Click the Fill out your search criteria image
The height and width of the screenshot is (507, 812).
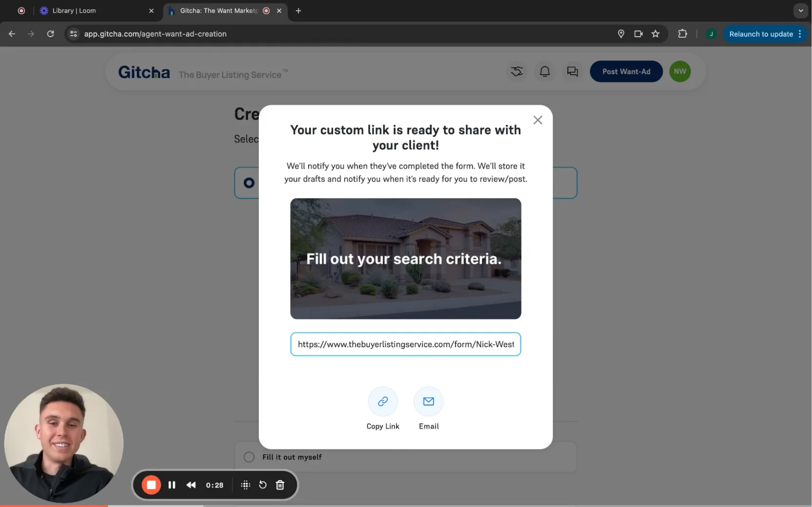coord(405,259)
